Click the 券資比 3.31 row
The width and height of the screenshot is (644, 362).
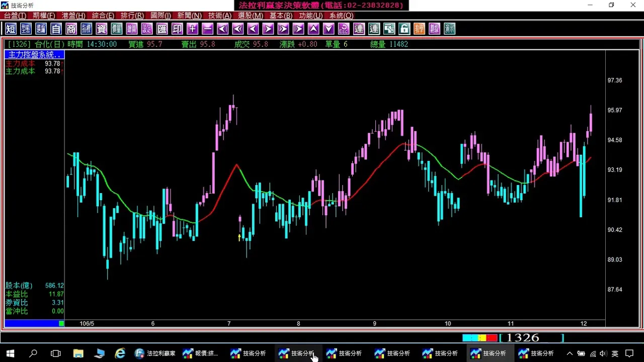(x=35, y=303)
